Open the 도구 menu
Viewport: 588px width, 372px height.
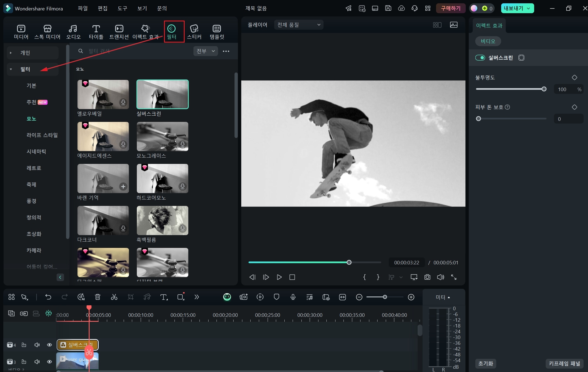pos(122,8)
